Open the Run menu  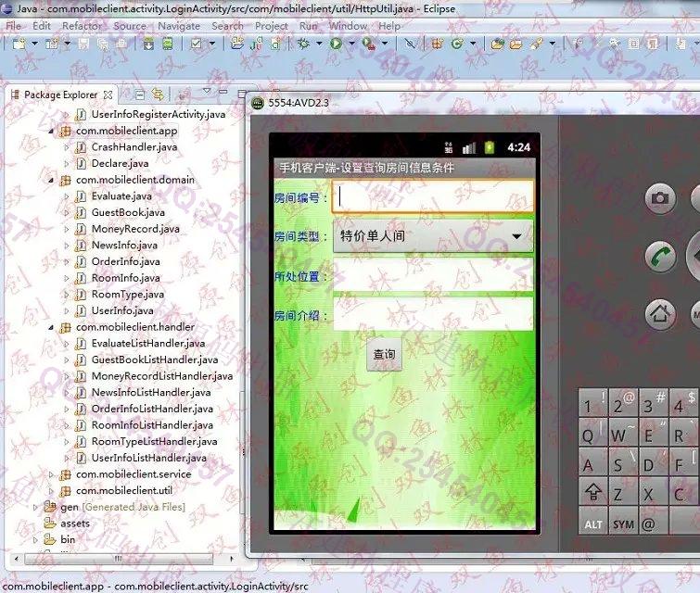(x=308, y=26)
